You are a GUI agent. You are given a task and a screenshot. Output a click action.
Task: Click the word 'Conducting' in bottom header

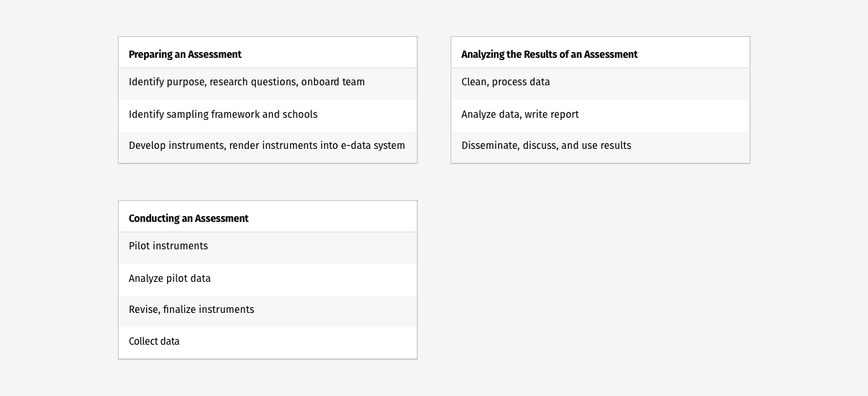coord(153,219)
